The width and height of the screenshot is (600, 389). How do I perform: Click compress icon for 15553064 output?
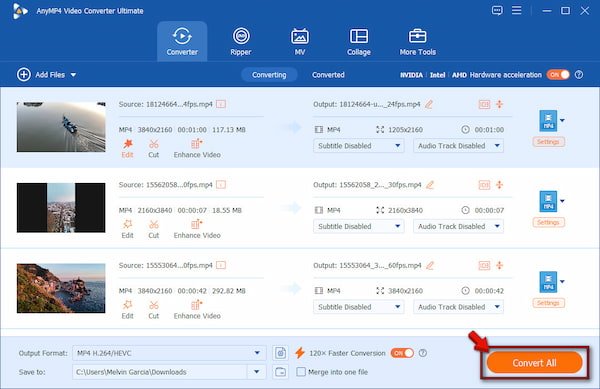[x=499, y=265]
